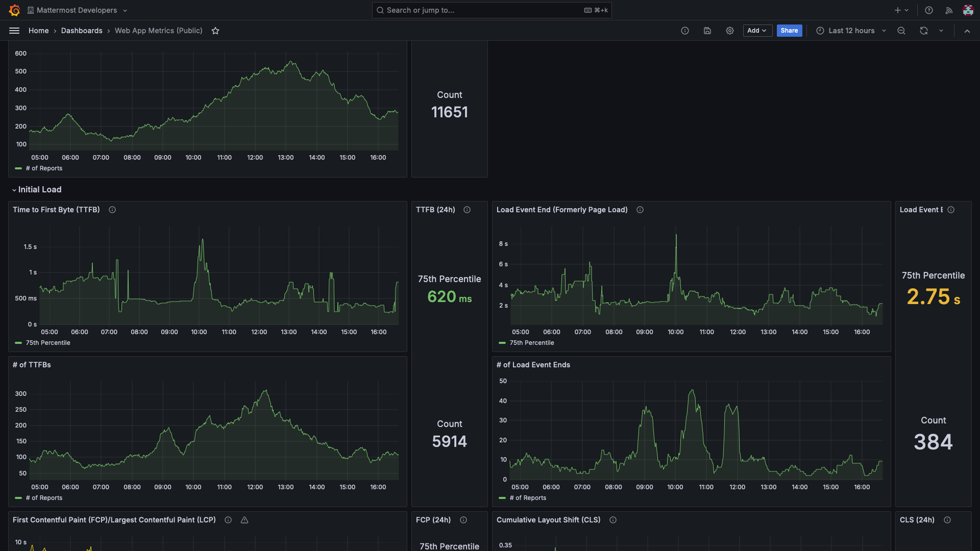Screen dimensions: 980x551
Task: Open the news RSS feed icon
Action: click(949, 10)
